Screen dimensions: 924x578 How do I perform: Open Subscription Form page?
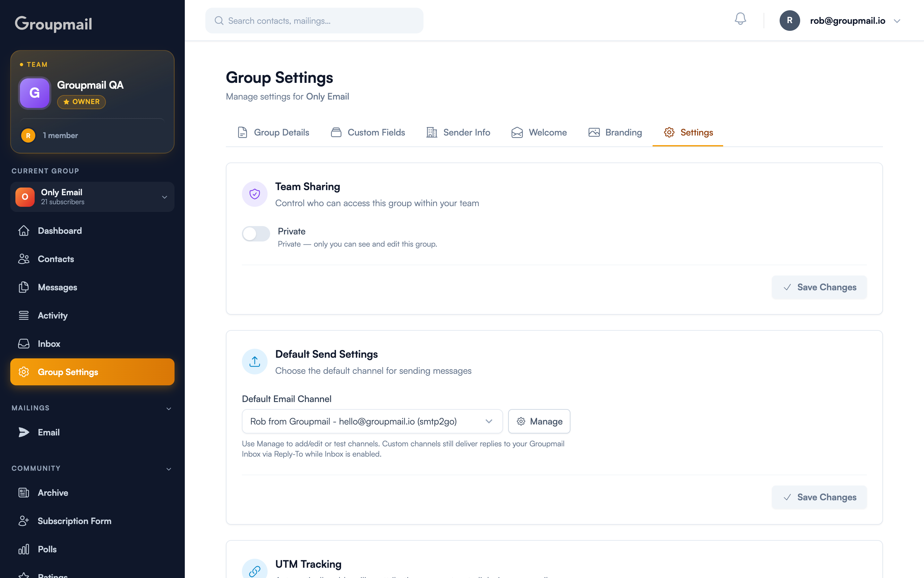[x=92, y=521]
